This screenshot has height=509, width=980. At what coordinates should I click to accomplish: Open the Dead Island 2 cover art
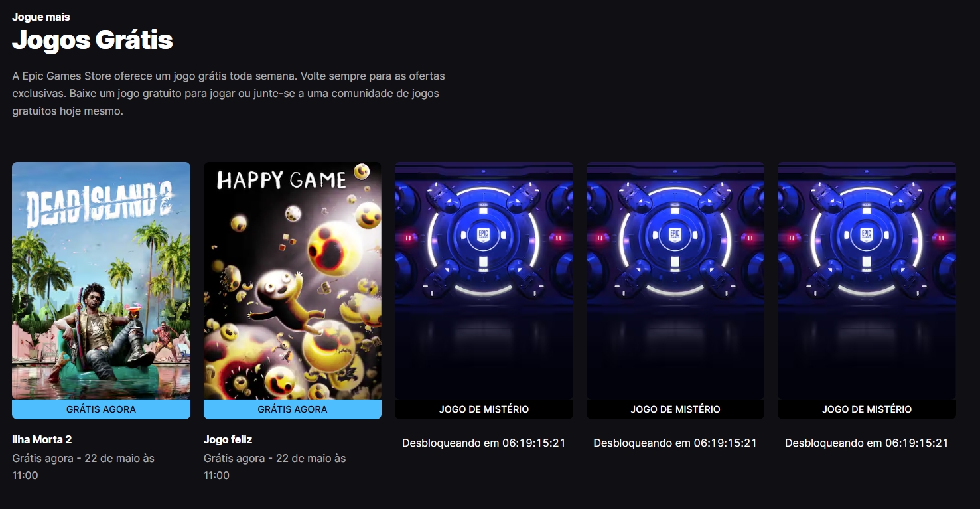(x=101, y=280)
